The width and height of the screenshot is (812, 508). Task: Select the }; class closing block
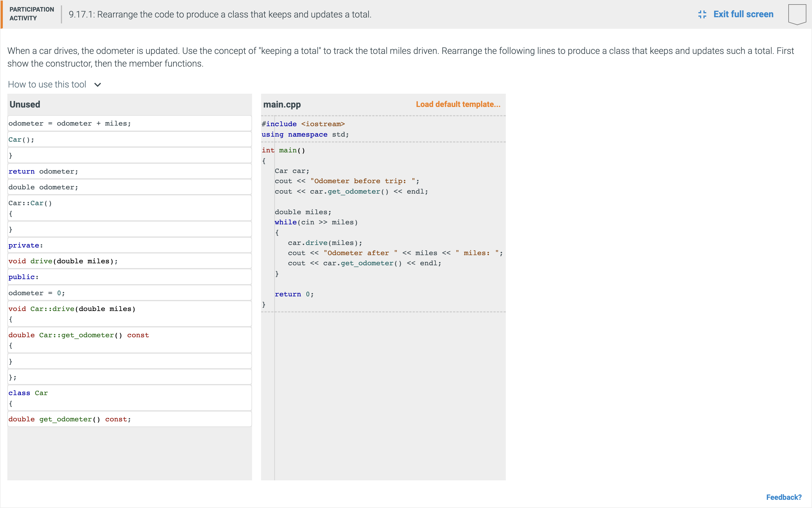click(x=129, y=377)
